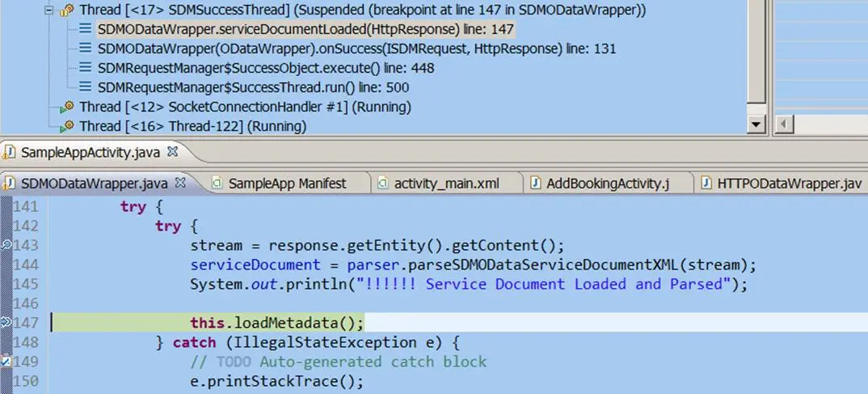Select stack frame SuccessThread.run() line 500

click(253, 87)
